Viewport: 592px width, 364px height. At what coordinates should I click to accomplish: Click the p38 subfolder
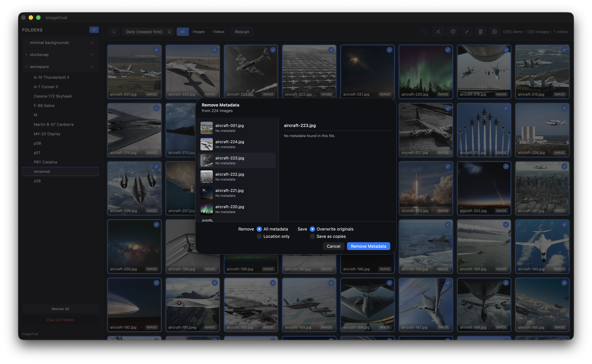(60, 143)
